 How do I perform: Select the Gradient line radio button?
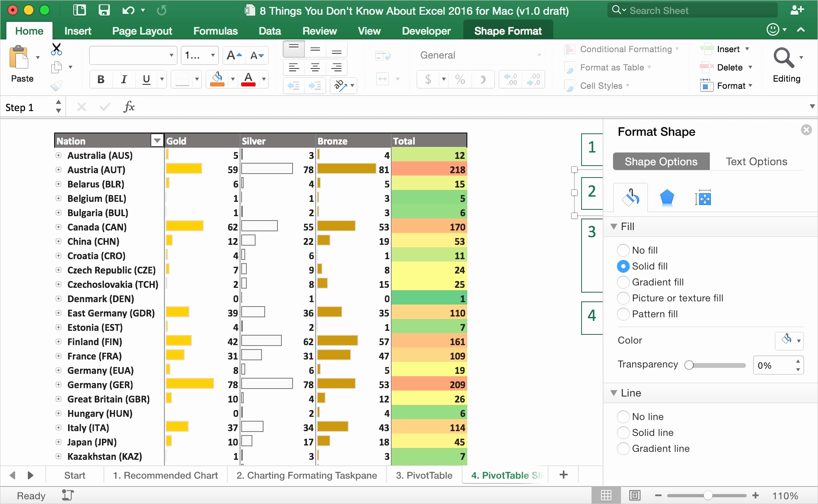(623, 448)
